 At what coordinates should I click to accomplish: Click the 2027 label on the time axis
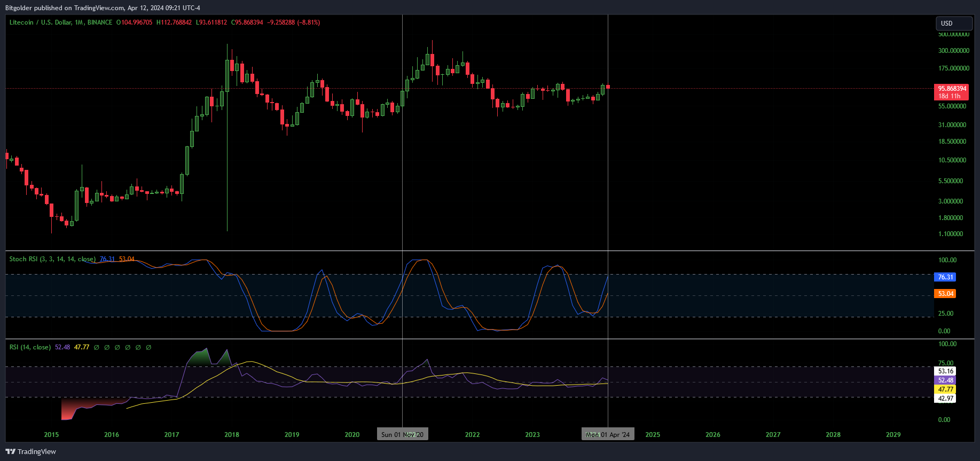(773, 435)
